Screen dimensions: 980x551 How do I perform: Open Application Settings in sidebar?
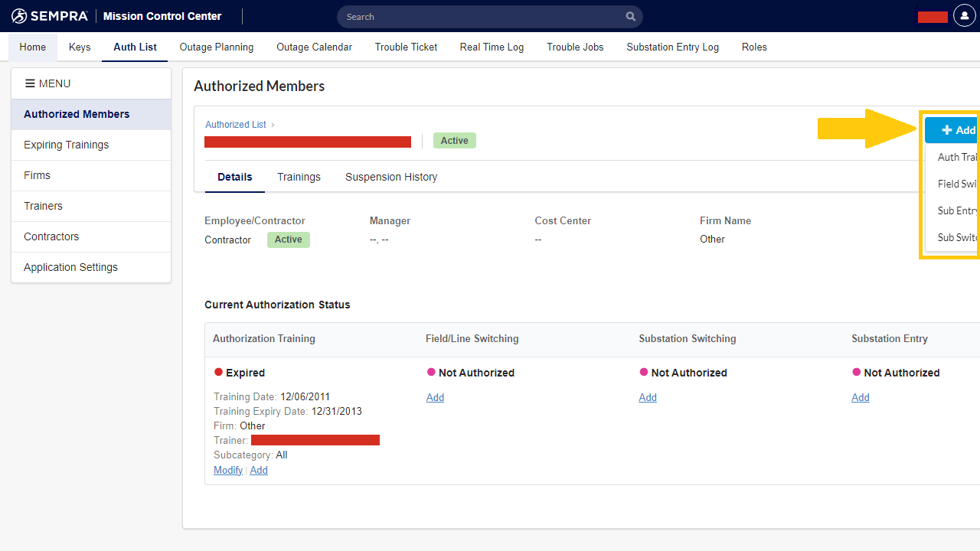click(70, 267)
